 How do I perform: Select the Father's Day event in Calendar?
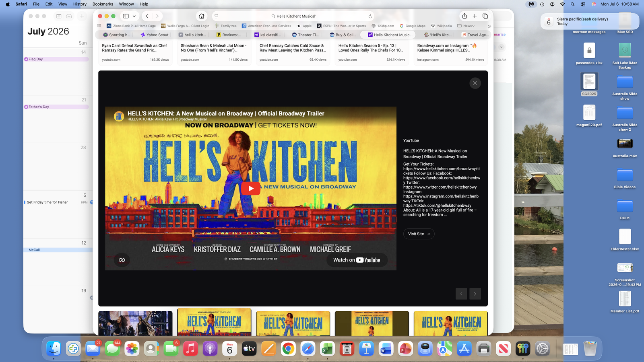pyautogui.click(x=56, y=107)
